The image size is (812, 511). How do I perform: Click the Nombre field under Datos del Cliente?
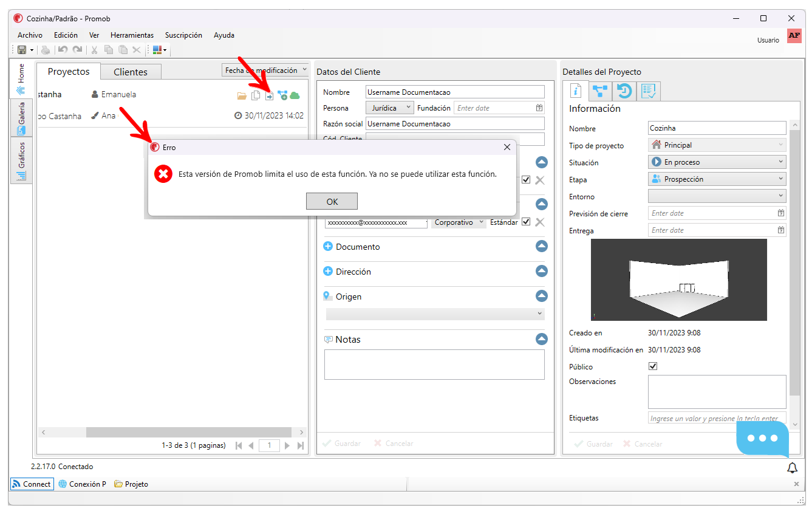click(x=455, y=92)
